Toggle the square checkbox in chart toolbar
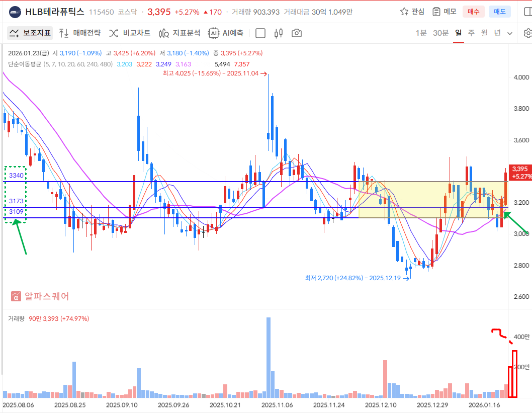 [260, 33]
